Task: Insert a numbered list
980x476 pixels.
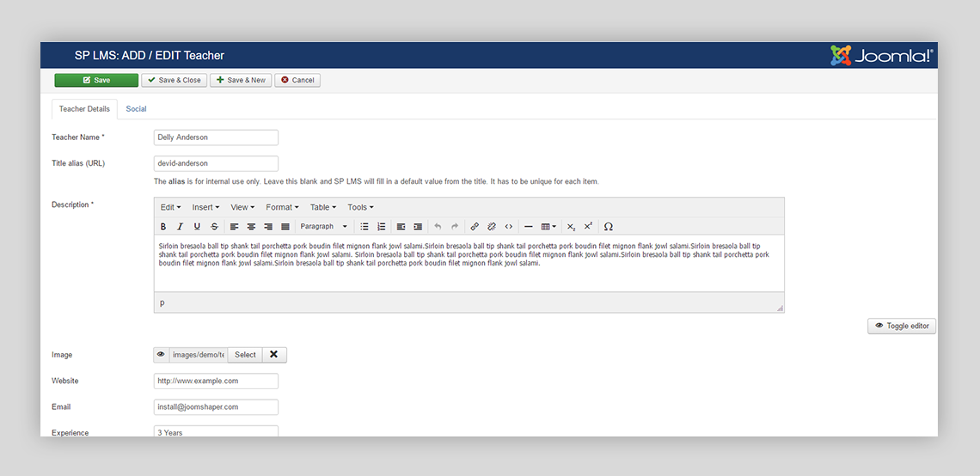Action: coord(382,227)
